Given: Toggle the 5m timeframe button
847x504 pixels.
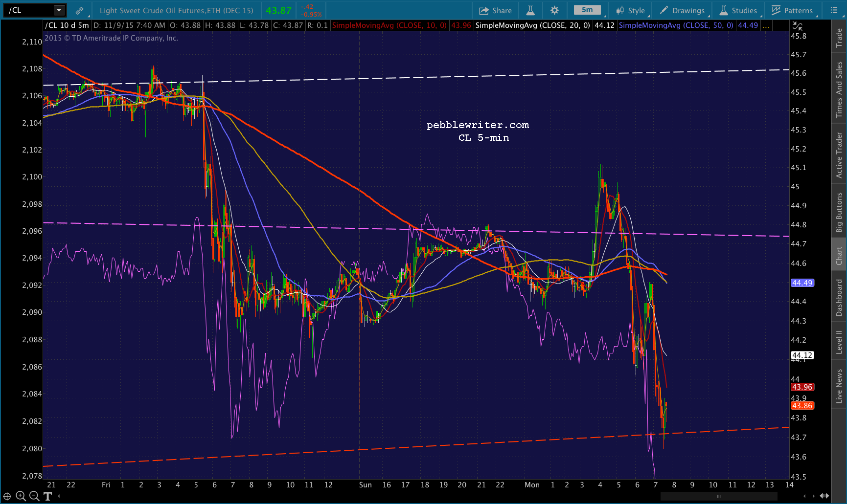Looking at the screenshot, I should point(587,10).
